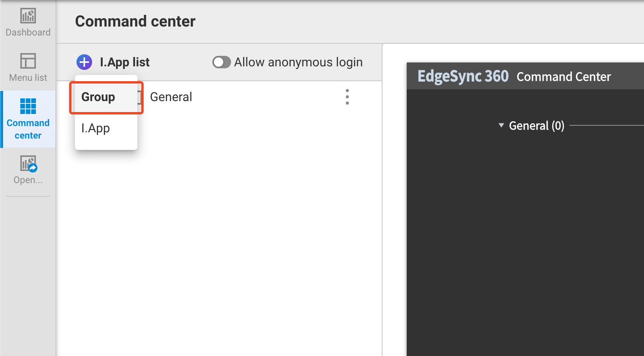Click the blue plus button
The width and height of the screenshot is (644, 356).
[84, 62]
